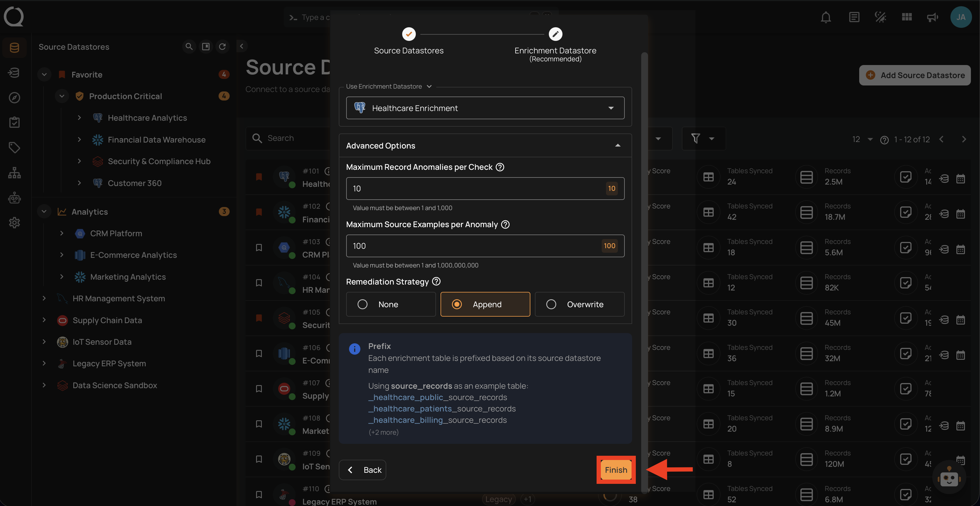Open the tags icon in left sidebar
The width and height of the screenshot is (980, 506).
click(x=14, y=147)
